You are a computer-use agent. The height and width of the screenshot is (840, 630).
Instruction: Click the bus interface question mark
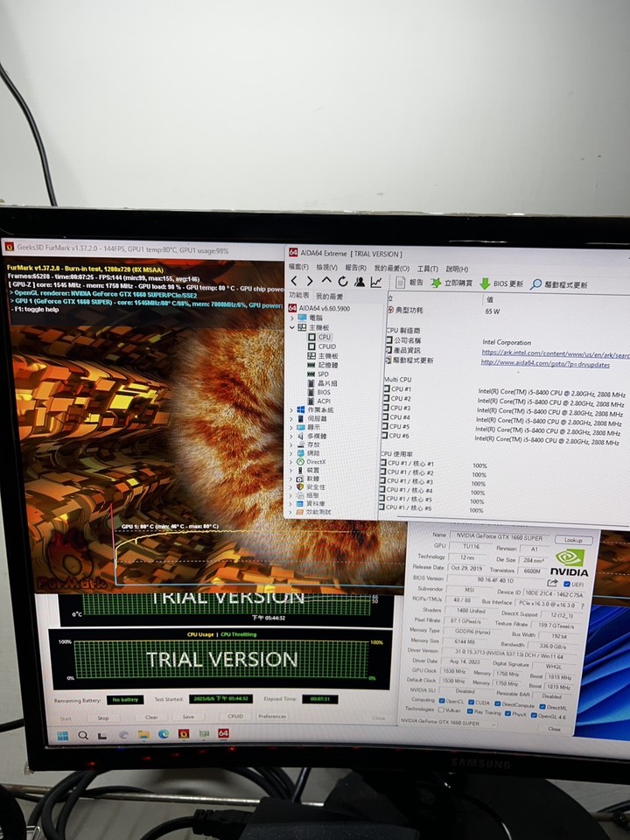(583, 605)
